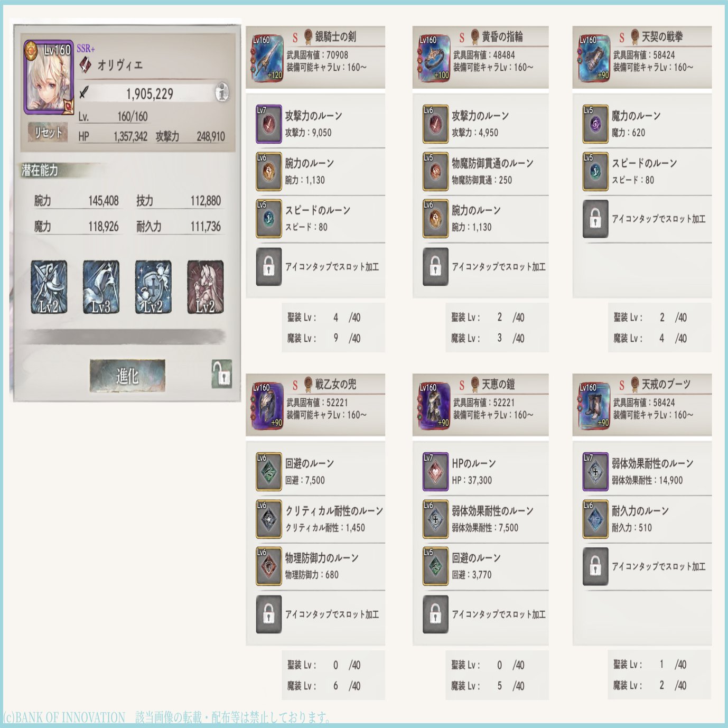Select the first Lv2 latent ability icon
Image resolution: width=728 pixels, height=728 pixels.
pos(49,287)
